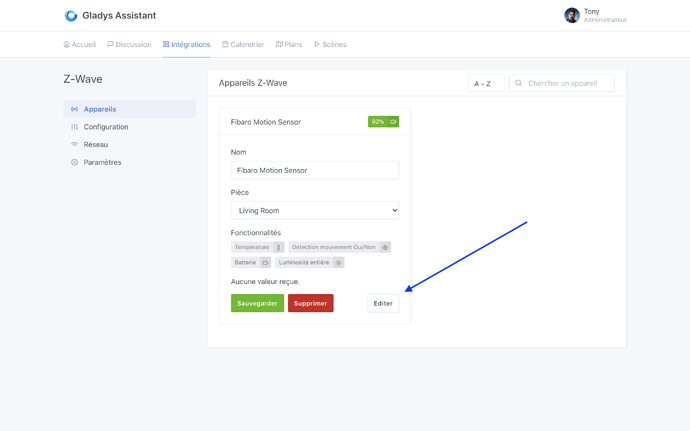Click the Intégrations grid icon

click(166, 44)
